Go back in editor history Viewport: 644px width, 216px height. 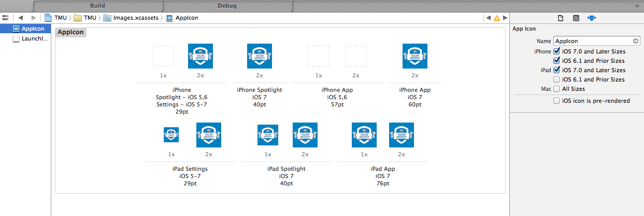click(x=21, y=18)
